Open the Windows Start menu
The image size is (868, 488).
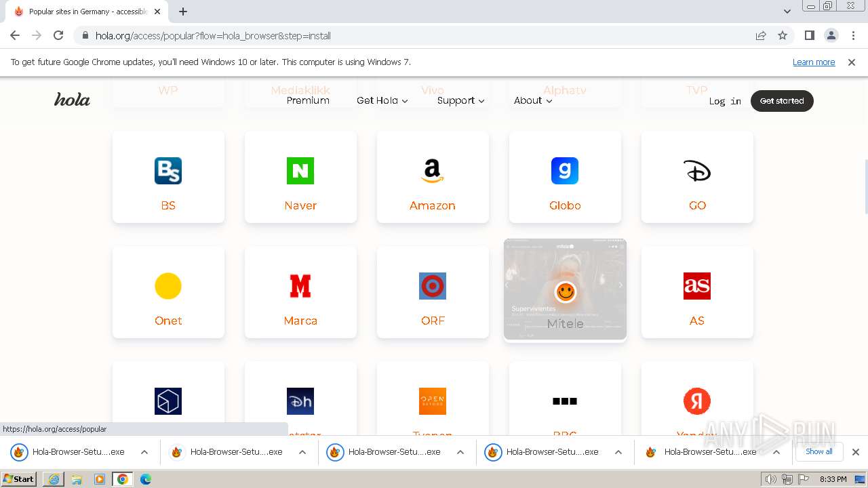tap(19, 479)
